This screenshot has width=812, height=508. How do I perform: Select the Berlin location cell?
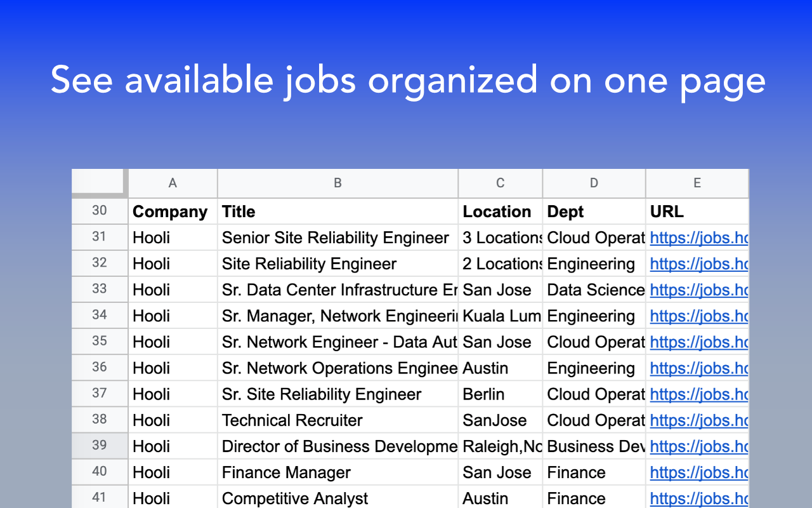tap(501, 394)
